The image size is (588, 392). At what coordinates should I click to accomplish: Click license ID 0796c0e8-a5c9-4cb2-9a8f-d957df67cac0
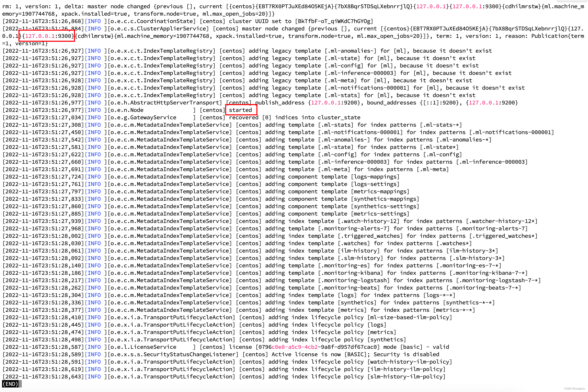click(x=318, y=347)
